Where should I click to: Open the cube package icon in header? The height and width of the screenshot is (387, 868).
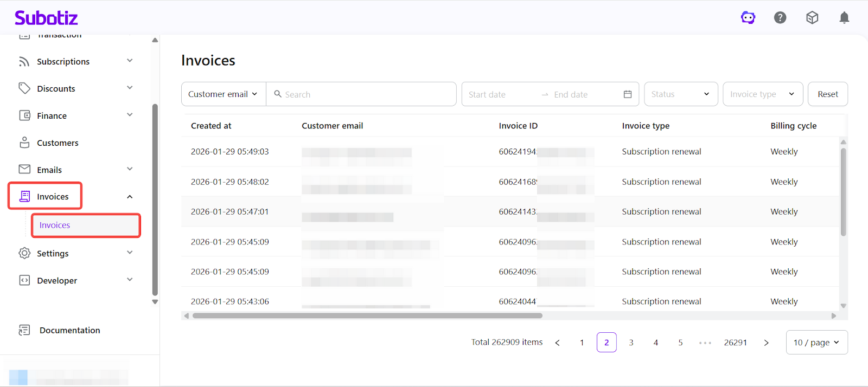pos(812,18)
